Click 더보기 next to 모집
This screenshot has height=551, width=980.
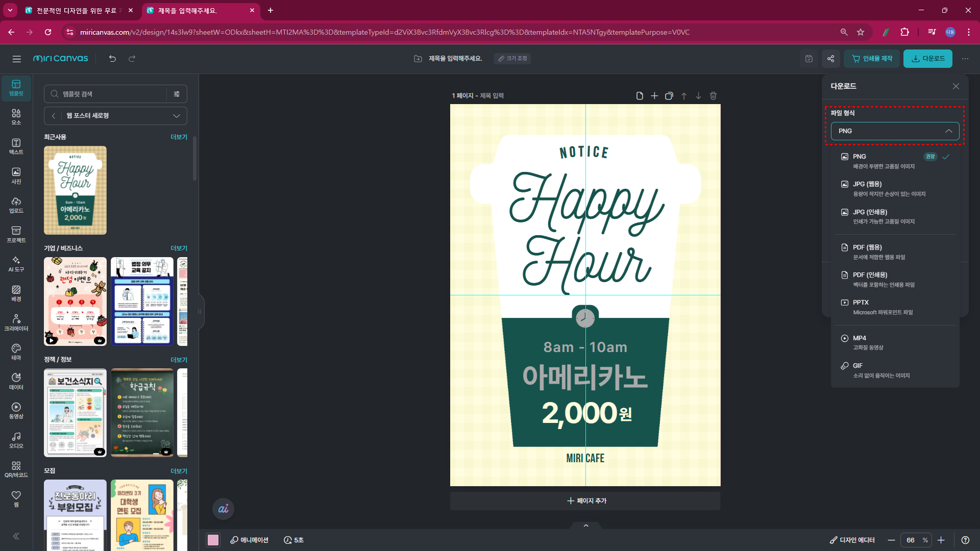tap(179, 471)
